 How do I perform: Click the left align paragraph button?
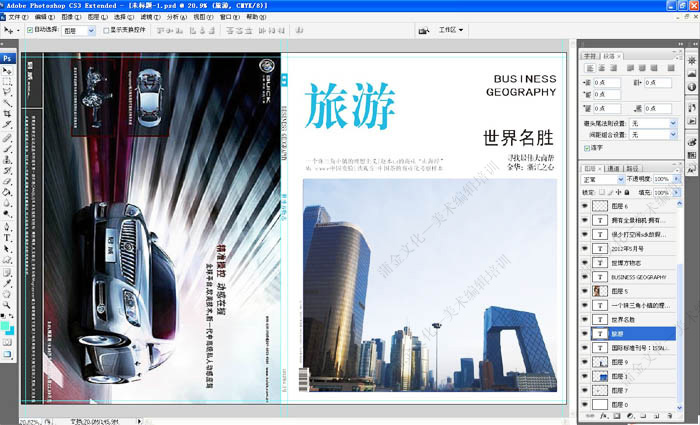pos(590,68)
